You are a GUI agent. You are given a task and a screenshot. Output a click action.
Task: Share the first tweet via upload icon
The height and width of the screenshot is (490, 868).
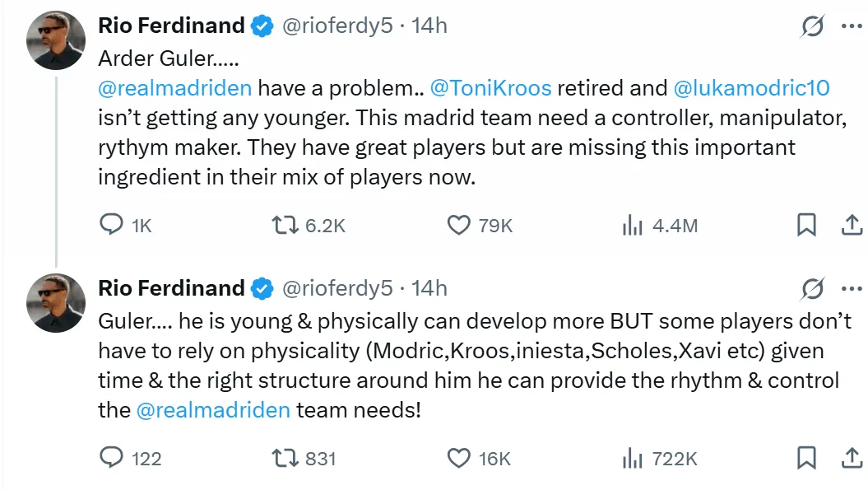coord(852,225)
